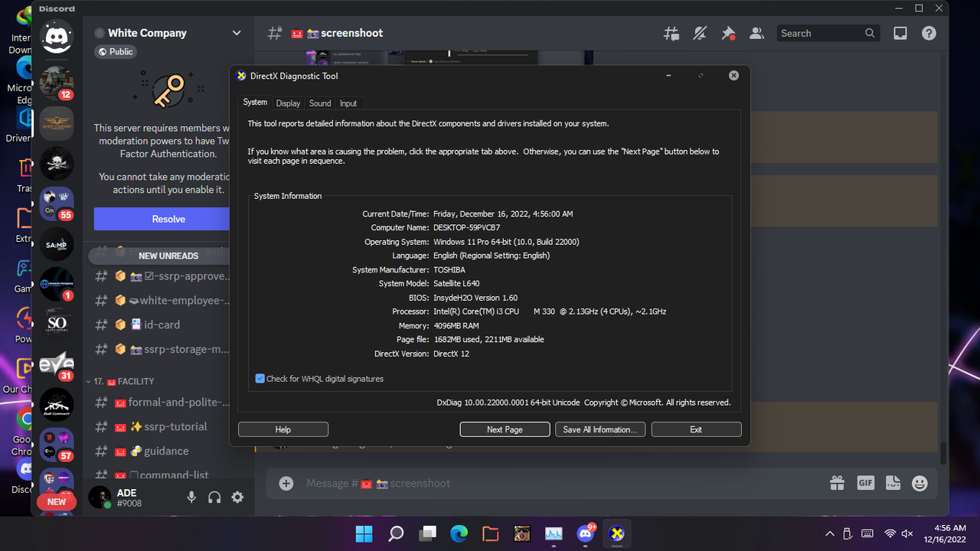The width and height of the screenshot is (980, 551).
Task: Open the server with the 12 badge
Action: [x=57, y=83]
